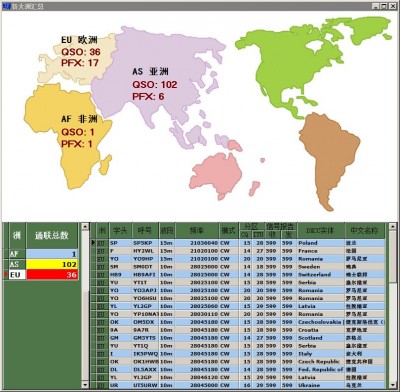Select the SP5KP Poland log row
This screenshot has height=392, width=400.
point(238,243)
